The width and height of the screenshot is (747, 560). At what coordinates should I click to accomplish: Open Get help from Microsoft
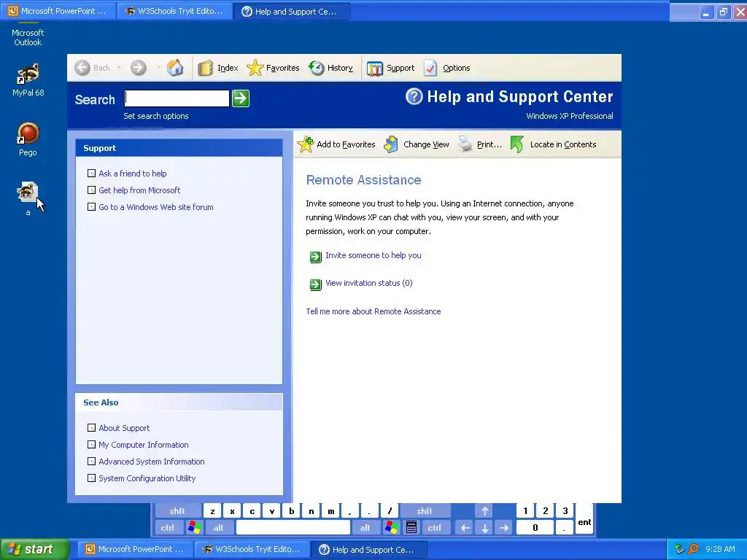coord(139,190)
